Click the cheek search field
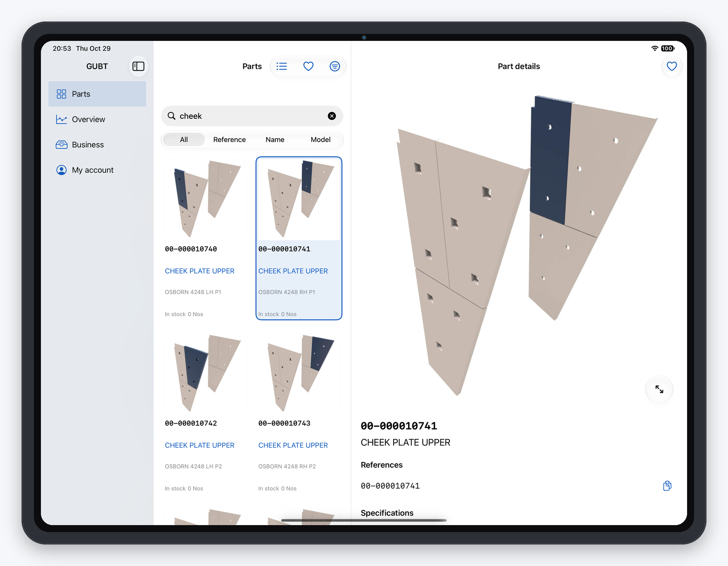Image resolution: width=728 pixels, height=566 pixels. point(252,116)
